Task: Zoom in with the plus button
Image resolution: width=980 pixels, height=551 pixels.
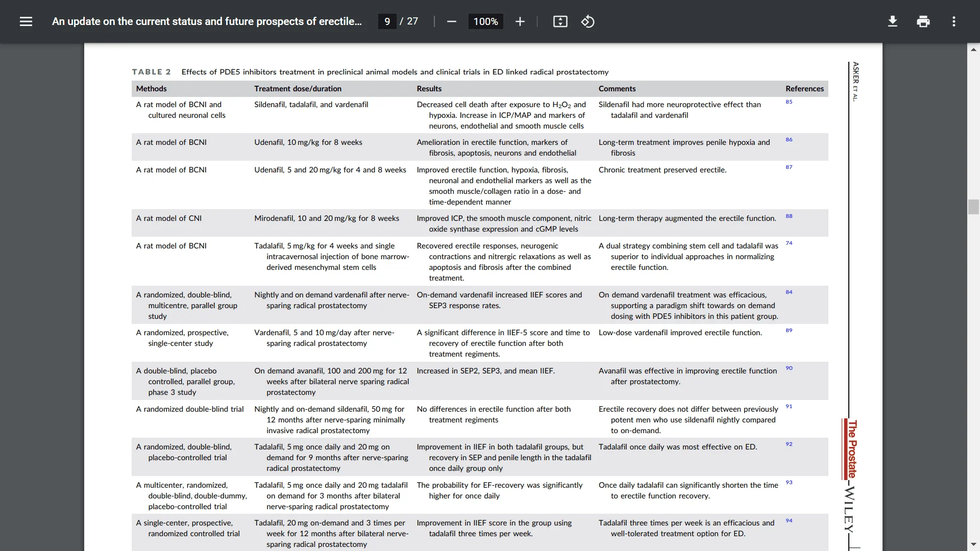Action: click(520, 21)
